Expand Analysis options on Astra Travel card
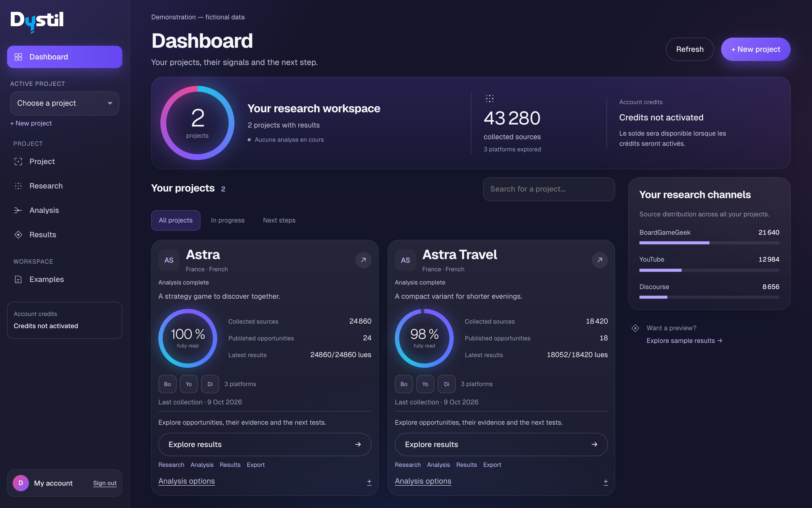Screen dimensions: 812x508 (423, 481)
